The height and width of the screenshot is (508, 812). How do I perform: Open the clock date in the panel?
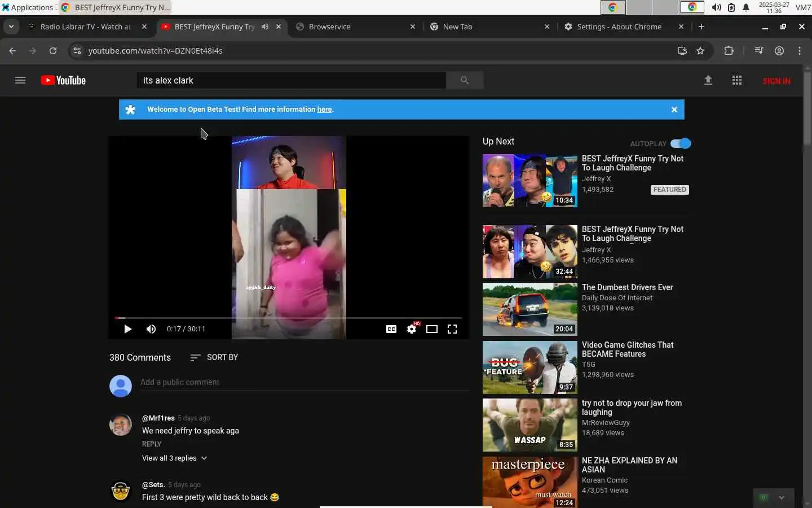point(774,7)
